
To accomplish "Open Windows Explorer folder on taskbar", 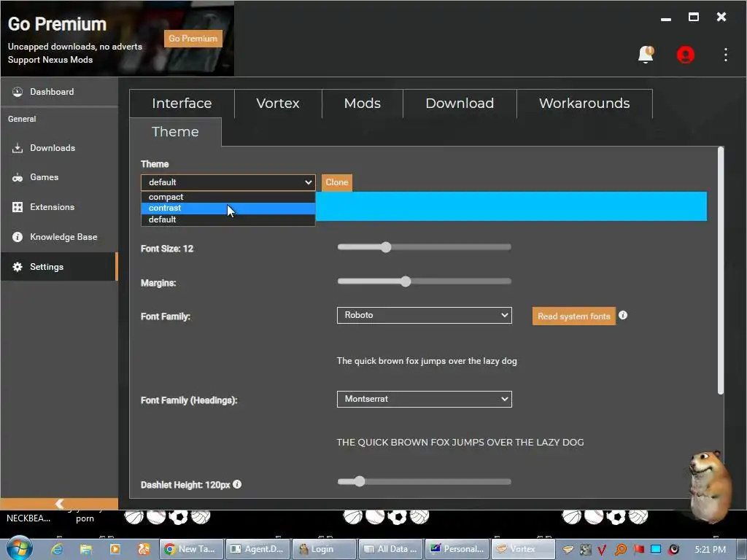I will [x=86, y=548].
